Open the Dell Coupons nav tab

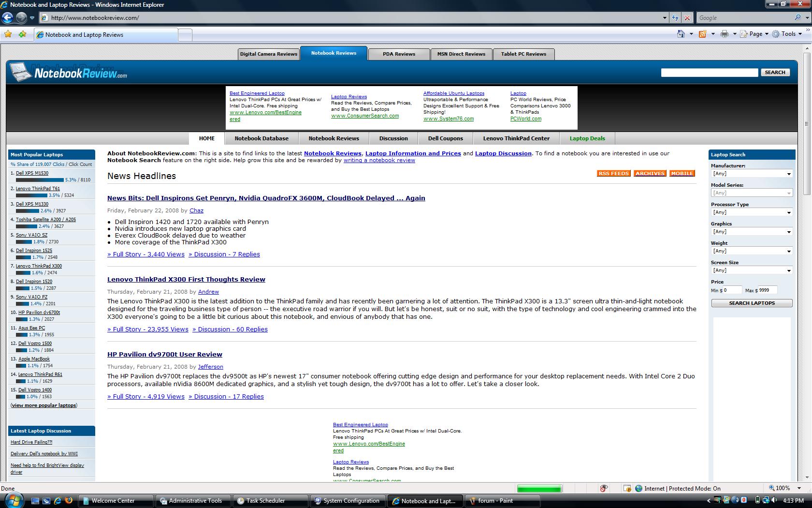(x=446, y=138)
